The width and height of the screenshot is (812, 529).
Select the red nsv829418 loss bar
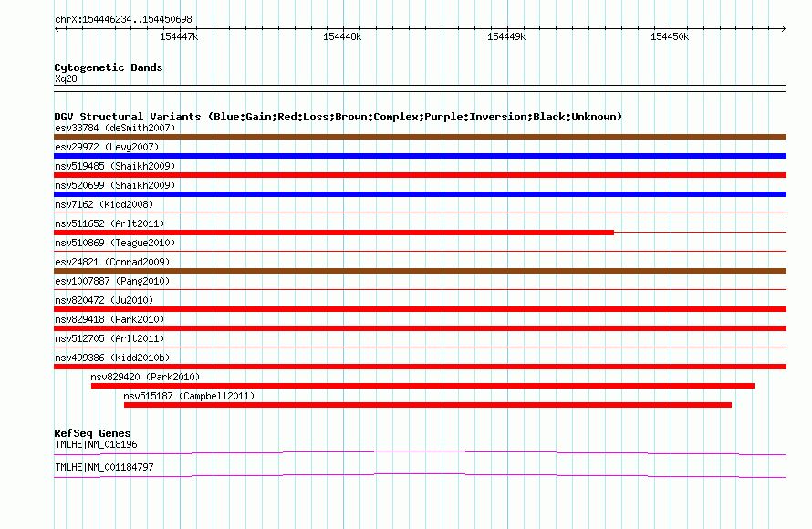coord(420,328)
